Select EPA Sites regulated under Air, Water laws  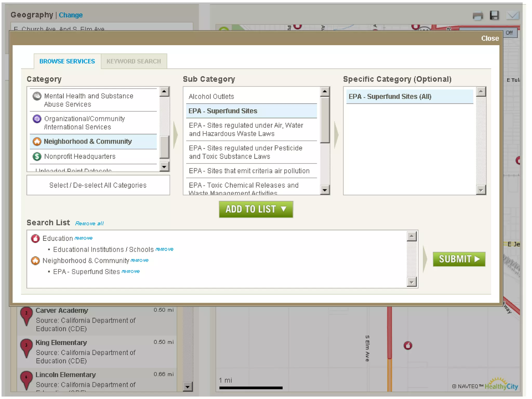pyautogui.click(x=251, y=129)
